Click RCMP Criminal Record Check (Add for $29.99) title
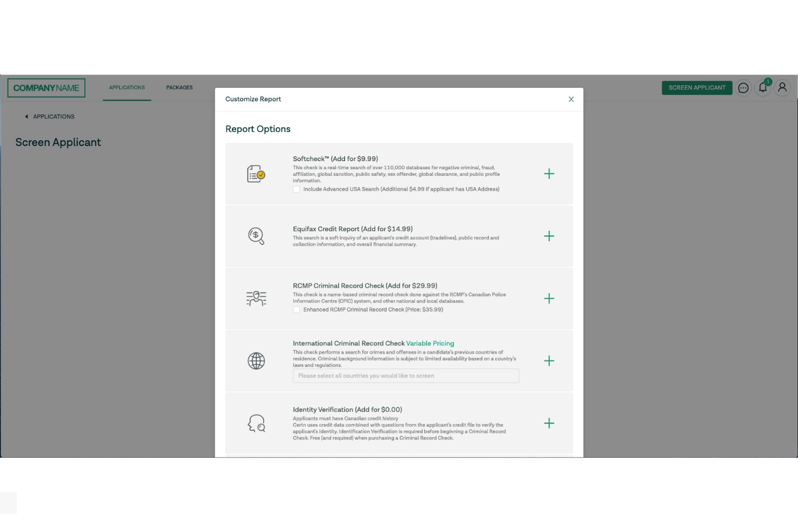The width and height of the screenshot is (798, 532). point(365,286)
